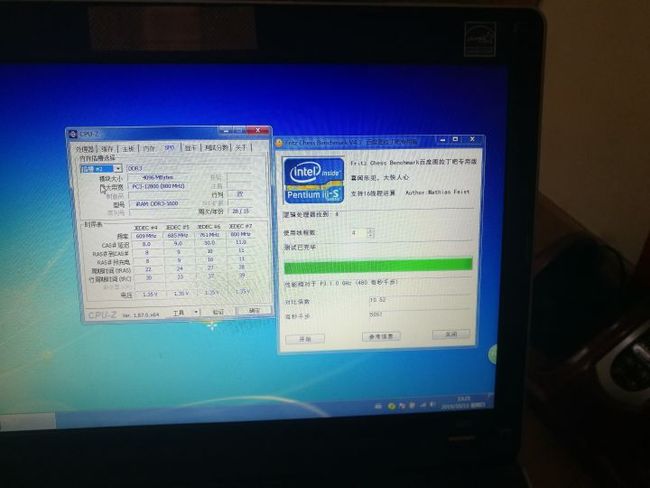Viewport: 650px width, 488px height.
Task: Open the About tab (关于) in CPU-Z
Action: click(x=241, y=147)
